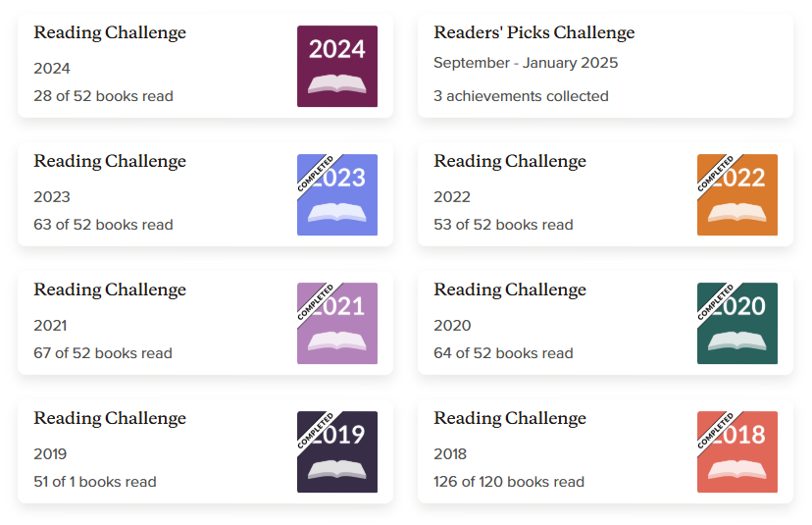Click the red 2018 challenge badge

tap(737, 452)
